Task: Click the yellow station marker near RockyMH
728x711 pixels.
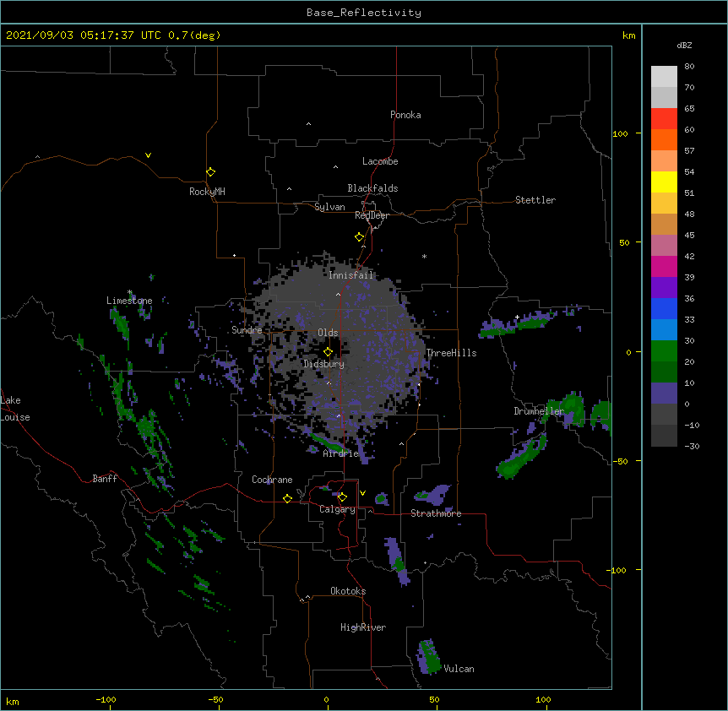Action: tap(211, 172)
